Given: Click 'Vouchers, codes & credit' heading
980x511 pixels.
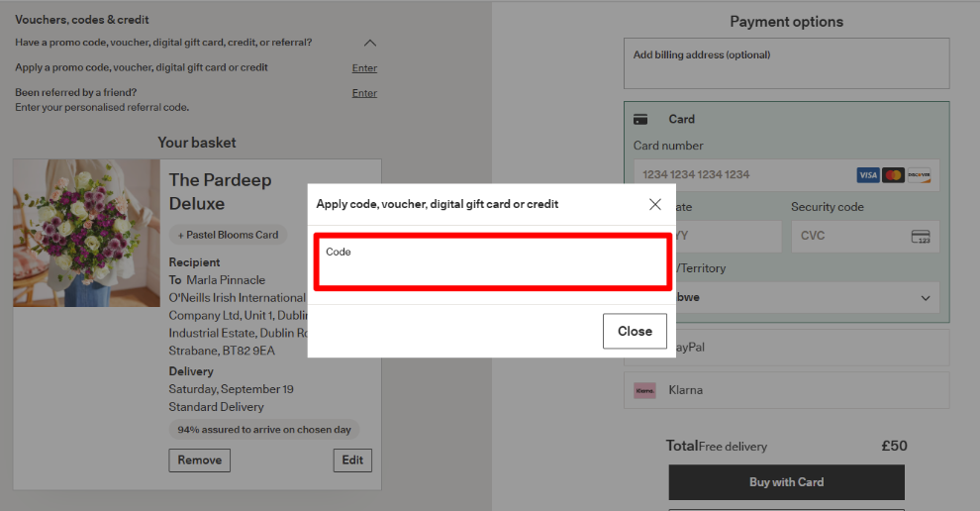Looking at the screenshot, I should click(82, 20).
